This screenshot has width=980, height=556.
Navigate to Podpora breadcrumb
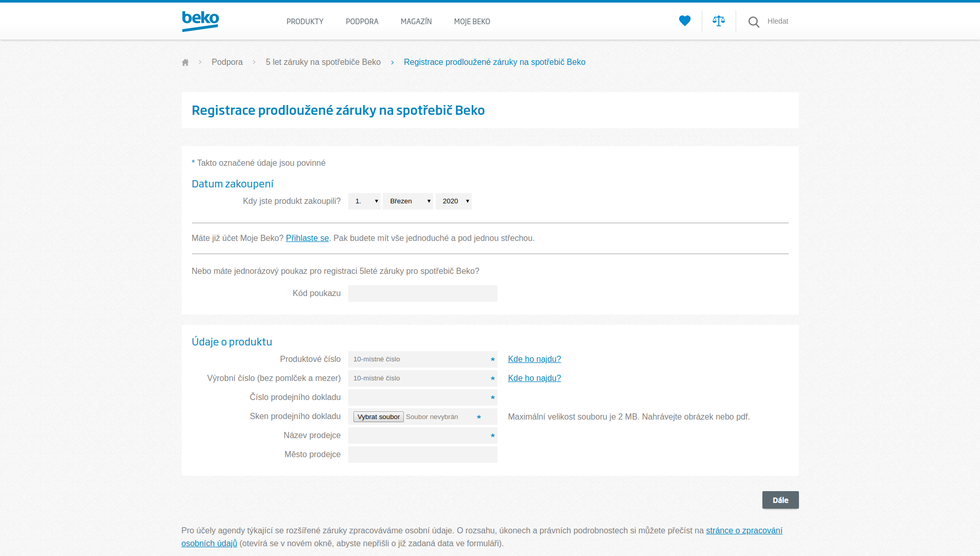pyautogui.click(x=227, y=62)
